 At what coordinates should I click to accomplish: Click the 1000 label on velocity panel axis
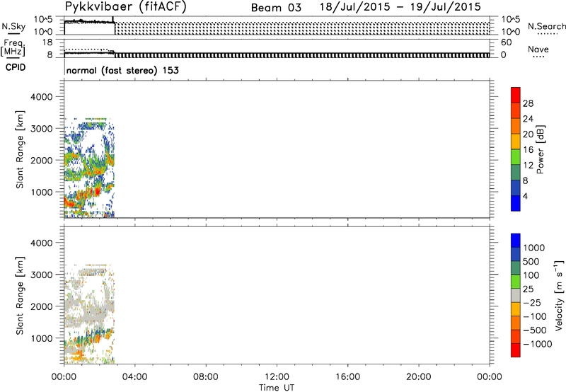click(41, 338)
